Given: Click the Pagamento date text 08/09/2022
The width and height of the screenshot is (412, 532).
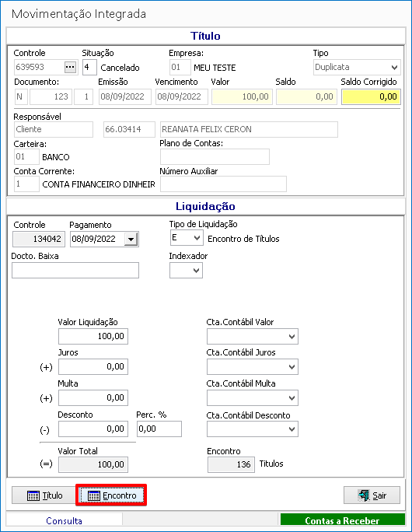Looking at the screenshot, I should [x=93, y=240].
